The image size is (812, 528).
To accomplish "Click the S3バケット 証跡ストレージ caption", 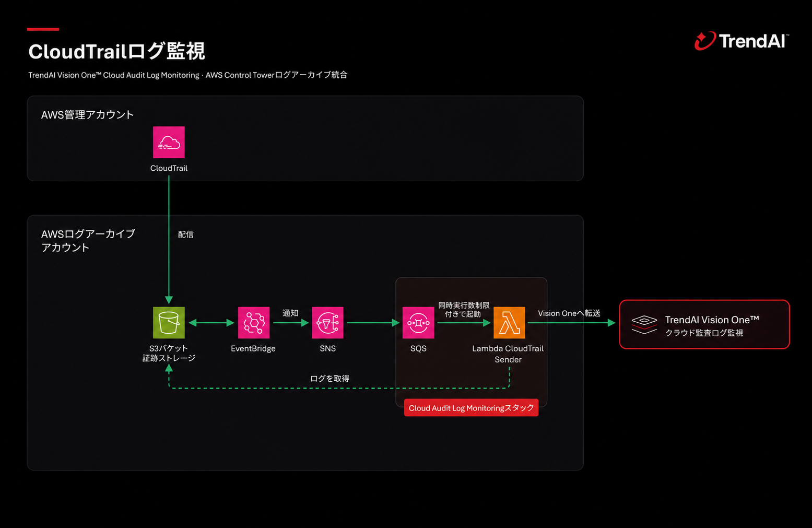I will click(169, 353).
